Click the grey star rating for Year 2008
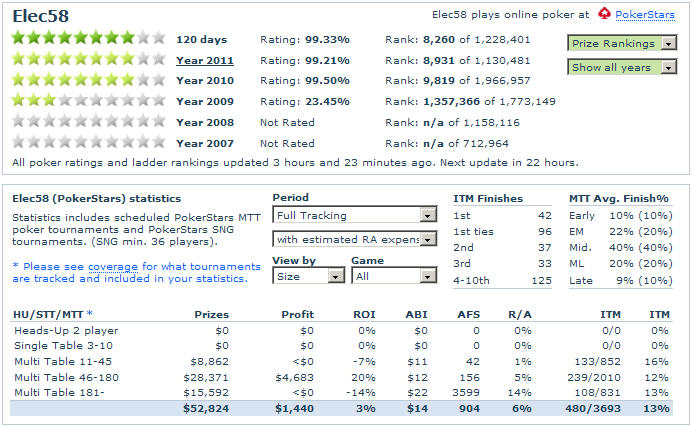 coord(89,121)
